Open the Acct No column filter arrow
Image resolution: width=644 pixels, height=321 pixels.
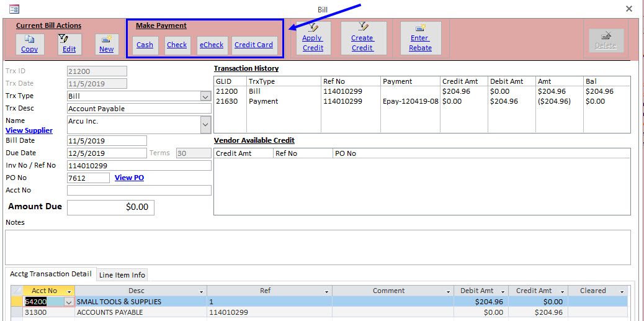click(x=69, y=291)
